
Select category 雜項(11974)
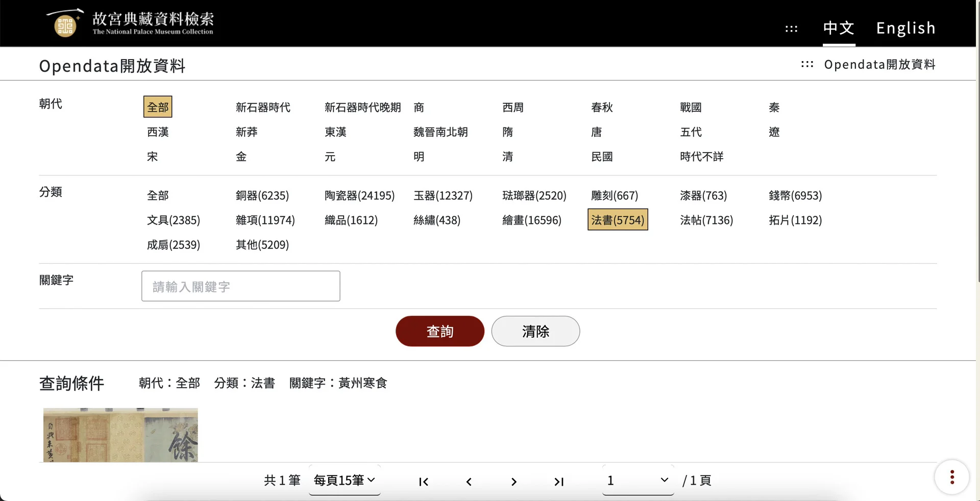(x=265, y=220)
